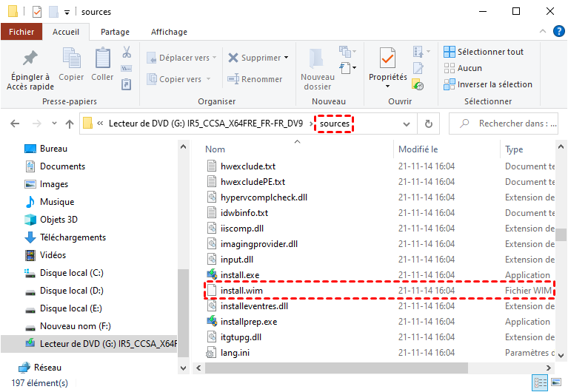Viewport: 568px width, 392px height.
Task: Go up one folder with up arrow
Action: point(70,124)
